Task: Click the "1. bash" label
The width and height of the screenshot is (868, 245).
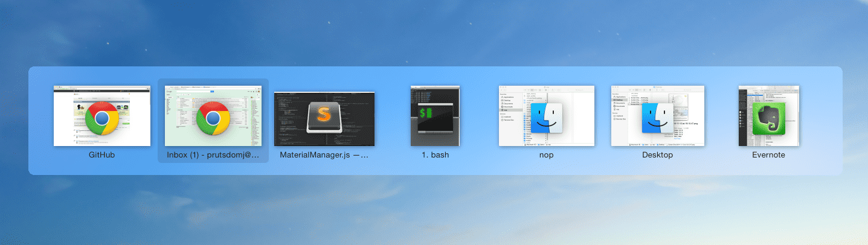Action: (x=435, y=154)
